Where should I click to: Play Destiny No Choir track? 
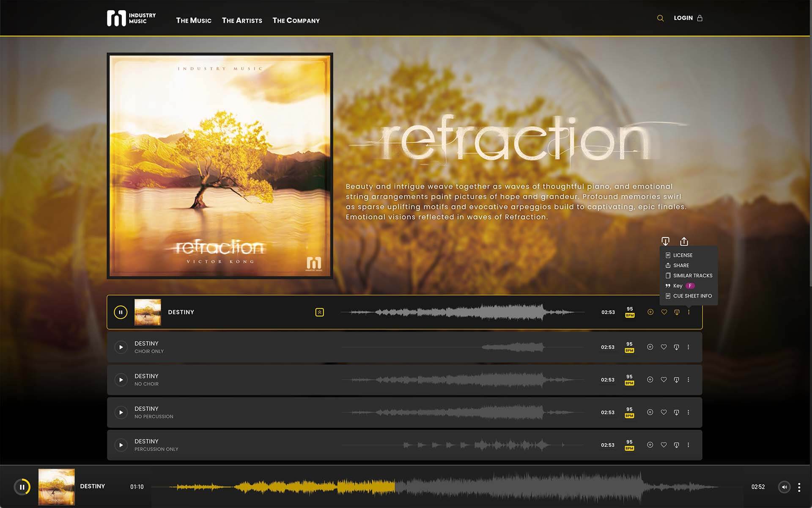click(x=121, y=380)
